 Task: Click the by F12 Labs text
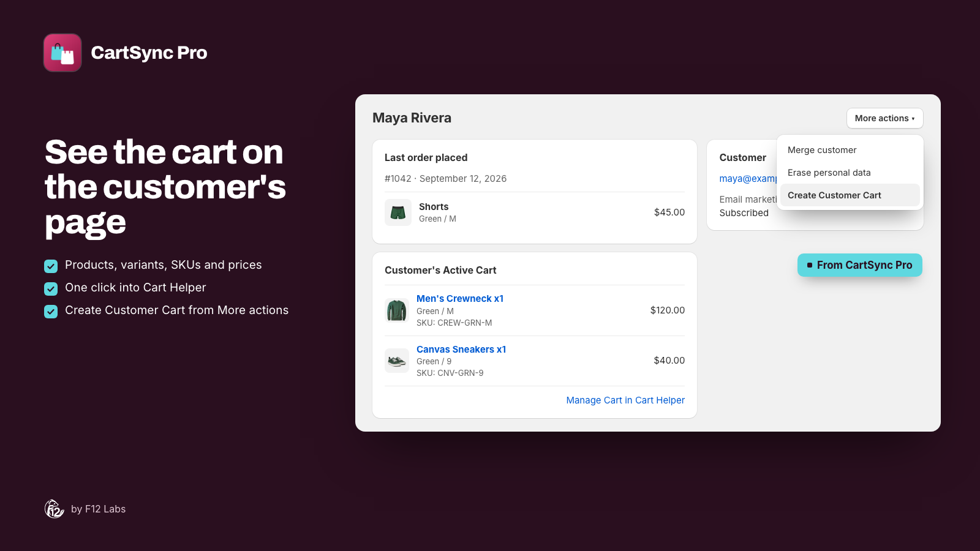coord(98,509)
